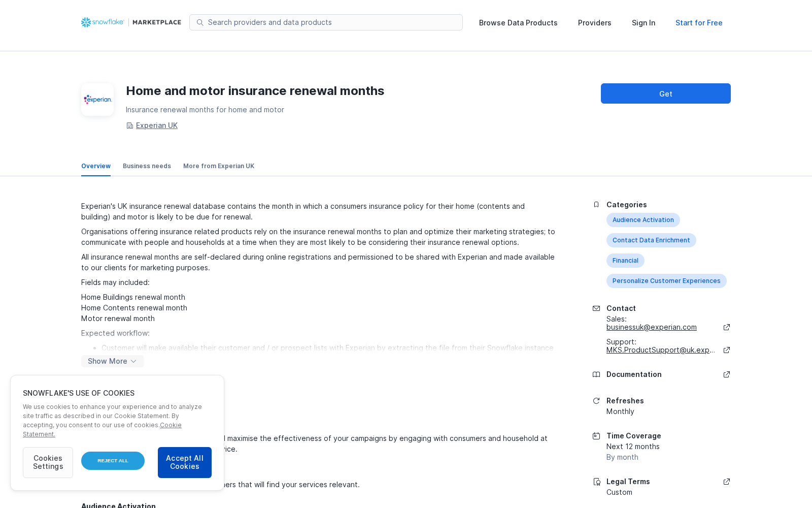
Task: Click Sign In
Action: point(644,23)
